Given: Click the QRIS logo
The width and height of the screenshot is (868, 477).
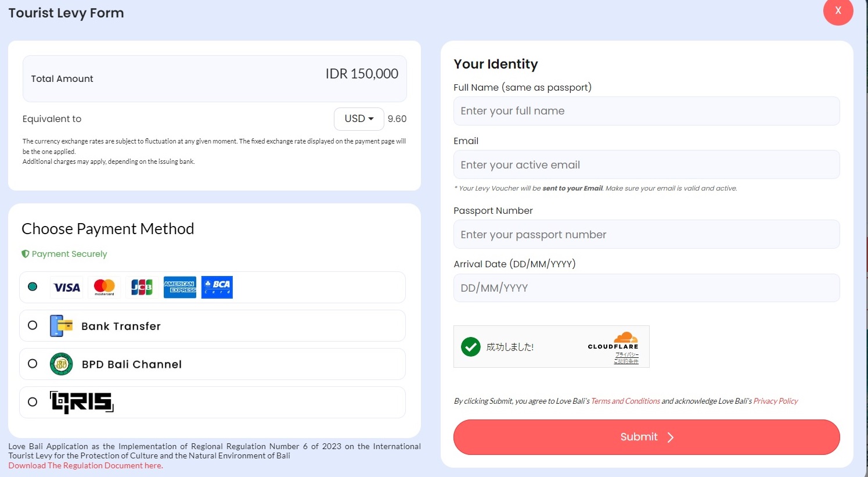Looking at the screenshot, I should 82,402.
